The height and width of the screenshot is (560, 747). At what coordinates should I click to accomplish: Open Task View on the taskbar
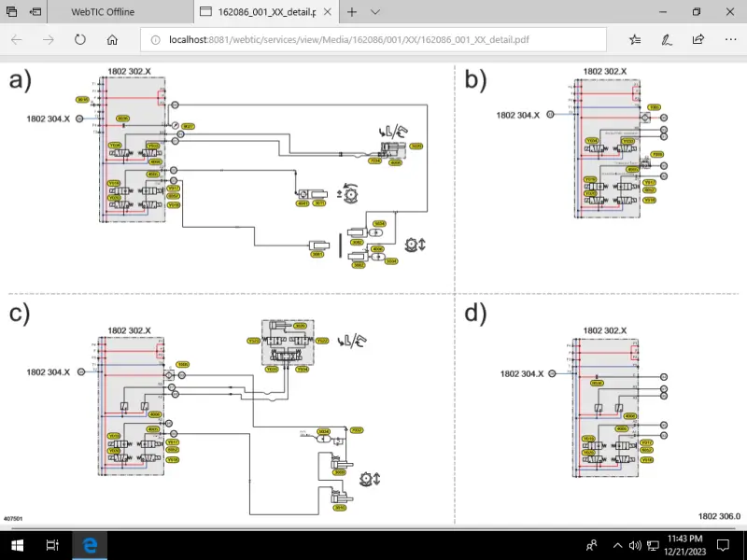click(x=53, y=544)
